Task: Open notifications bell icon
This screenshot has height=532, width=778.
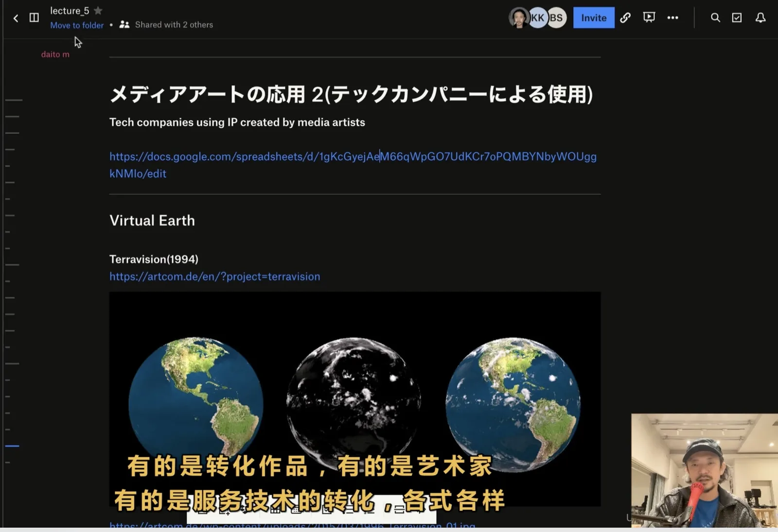Action: (x=760, y=18)
